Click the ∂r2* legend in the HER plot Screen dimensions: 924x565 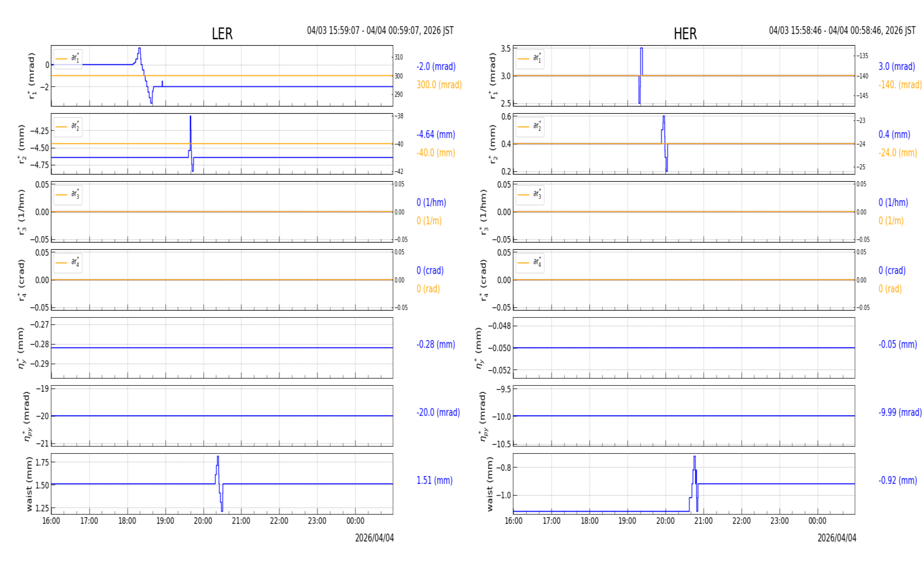tap(530, 127)
